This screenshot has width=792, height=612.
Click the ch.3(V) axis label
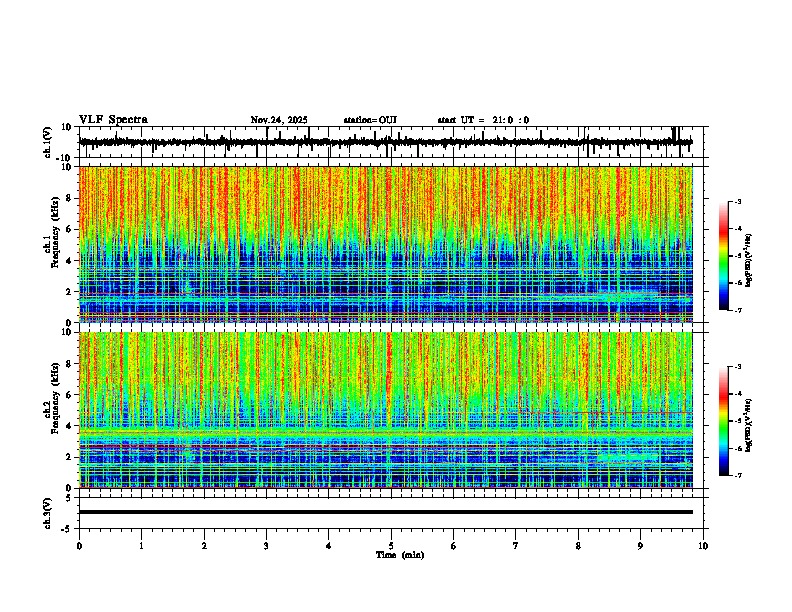coord(47,513)
